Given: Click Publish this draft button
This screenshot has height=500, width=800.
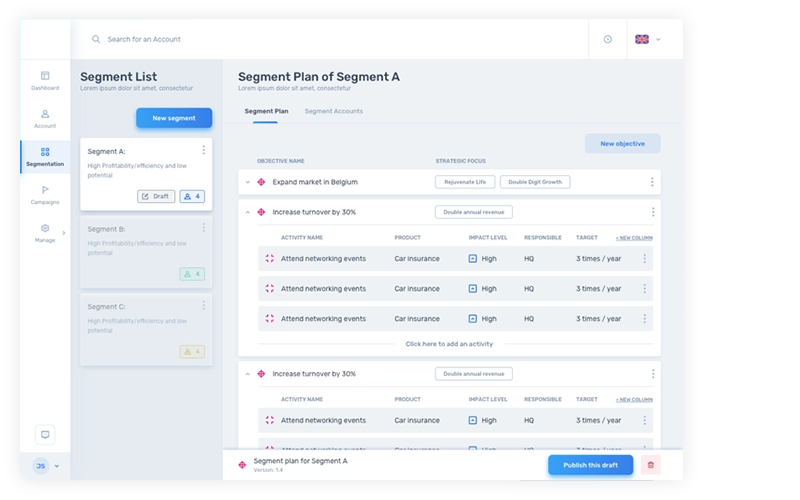Looking at the screenshot, I should coord(590,465).
